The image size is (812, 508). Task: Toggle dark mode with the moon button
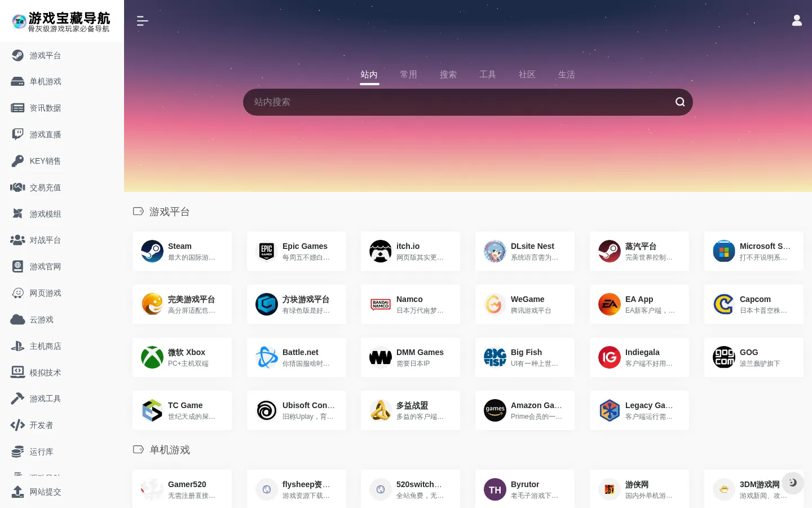coord(793,483)
